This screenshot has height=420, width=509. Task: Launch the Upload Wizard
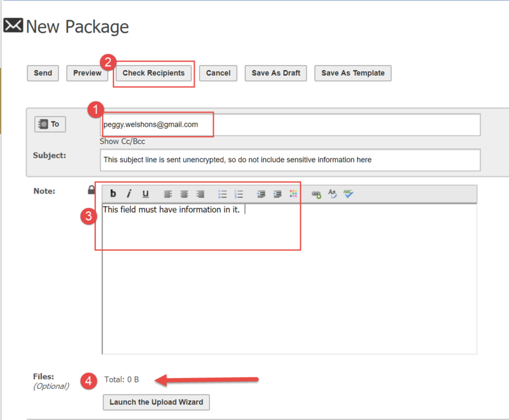coord(156,402)
